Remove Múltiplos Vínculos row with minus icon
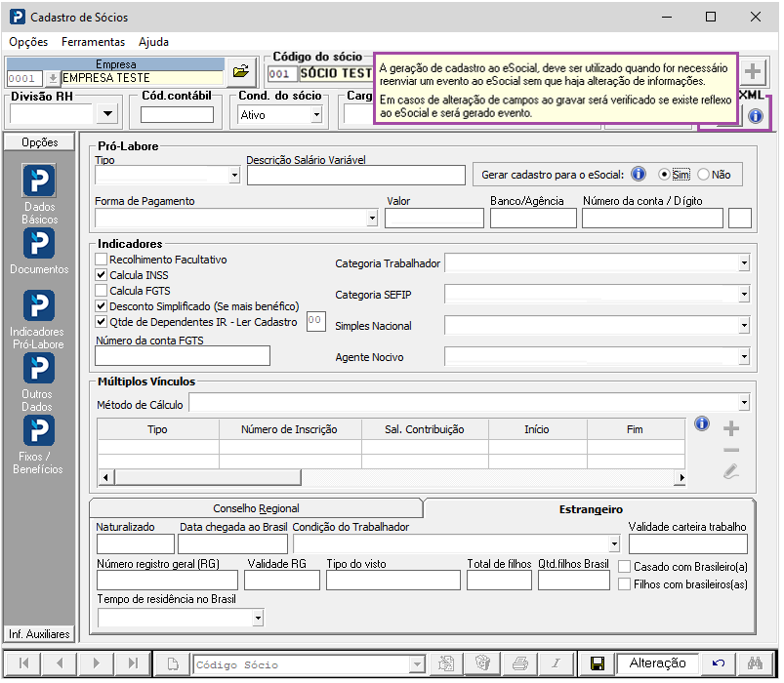This screenshot has width=784, height=683. (731, 450)
